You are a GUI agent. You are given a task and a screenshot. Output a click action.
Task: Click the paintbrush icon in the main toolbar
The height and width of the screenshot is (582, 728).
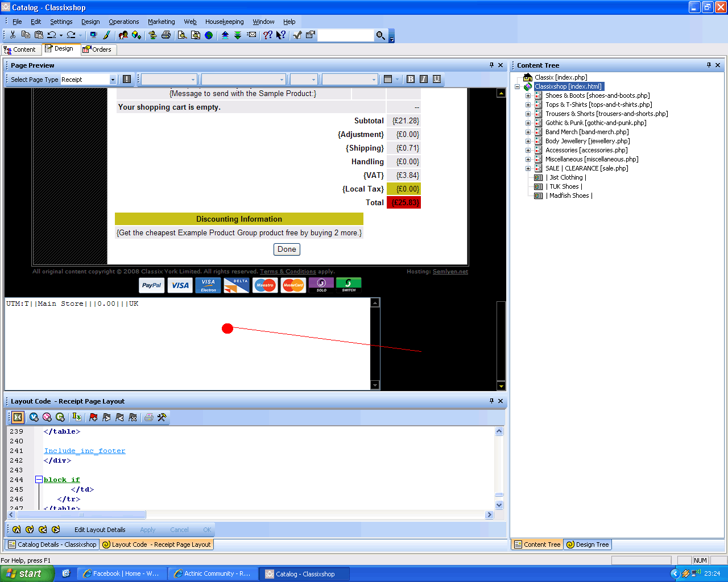pos(107,35)
